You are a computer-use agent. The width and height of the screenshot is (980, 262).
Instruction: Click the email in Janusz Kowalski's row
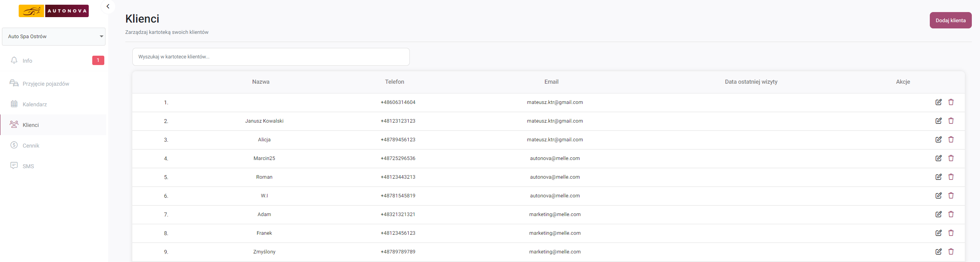555,121
